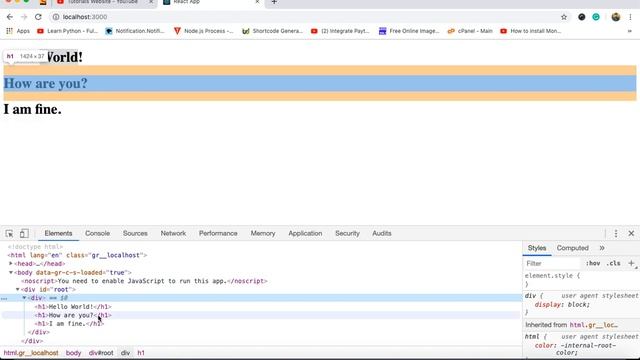The width and height of the screenshot is (640, 360).
Task: Open the profile avatar in Chrome toolbar
Action: tap(616, 17)
